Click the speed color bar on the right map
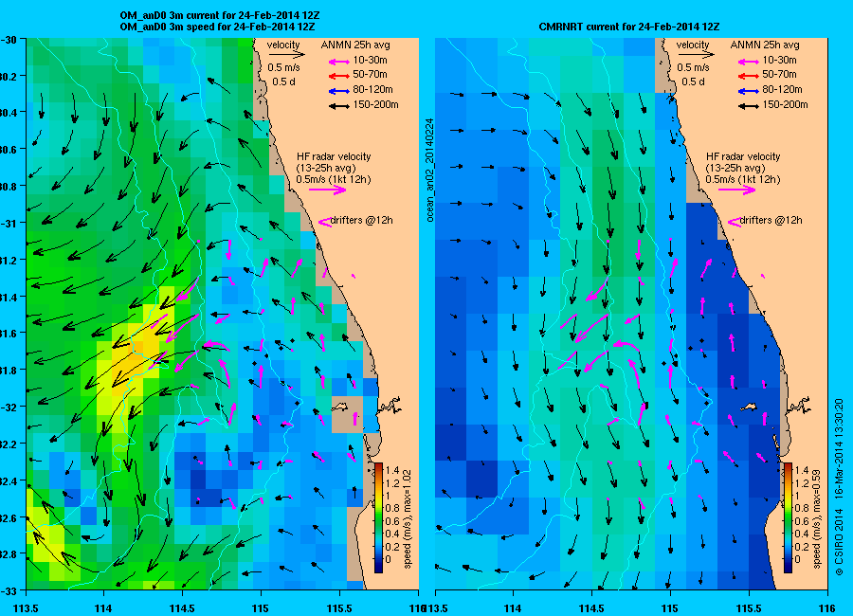The image size is (853, 616). coord(788,517)
